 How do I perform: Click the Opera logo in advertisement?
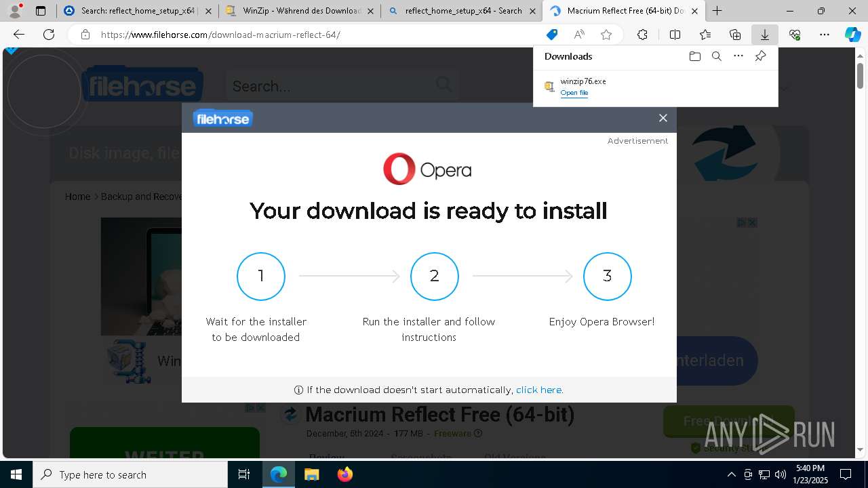[427, 169]
